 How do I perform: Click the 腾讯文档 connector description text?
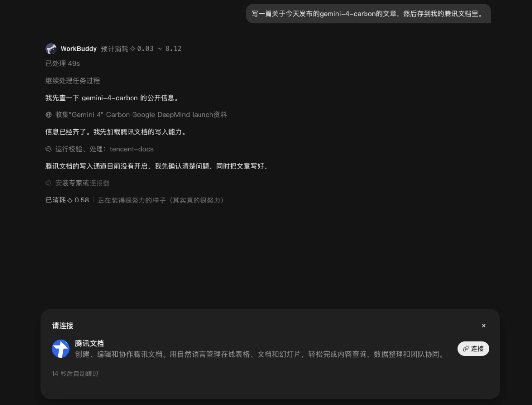260,354
